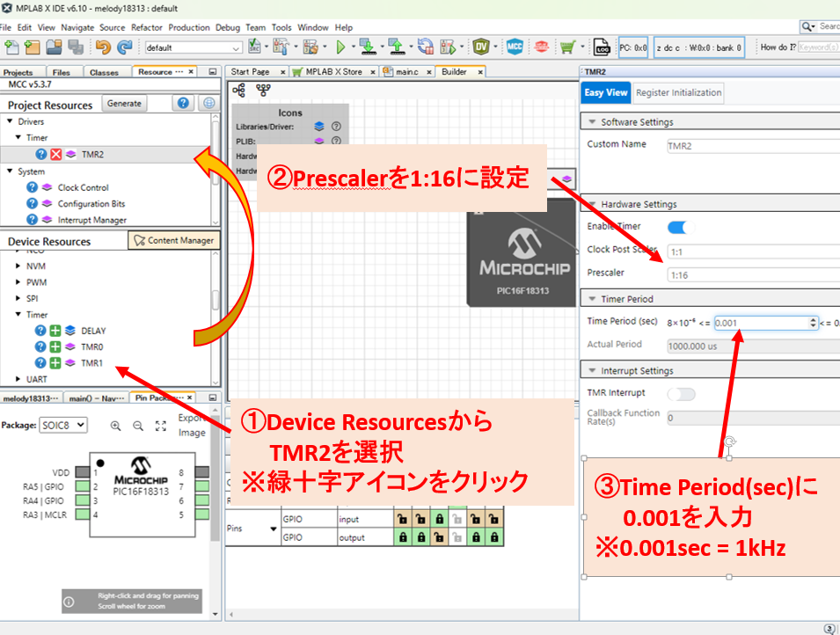Expand the PWM device resource node
Screen dimensions: 840x635
18,282
